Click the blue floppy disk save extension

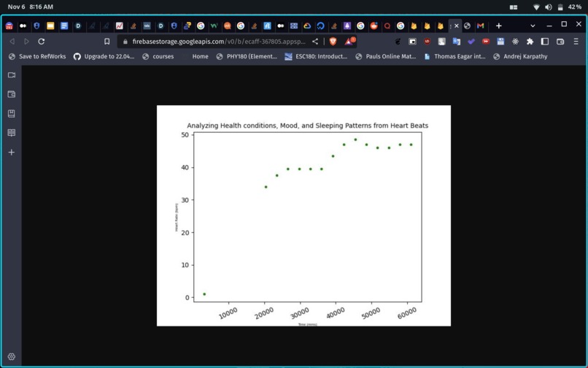coord(500,42)
